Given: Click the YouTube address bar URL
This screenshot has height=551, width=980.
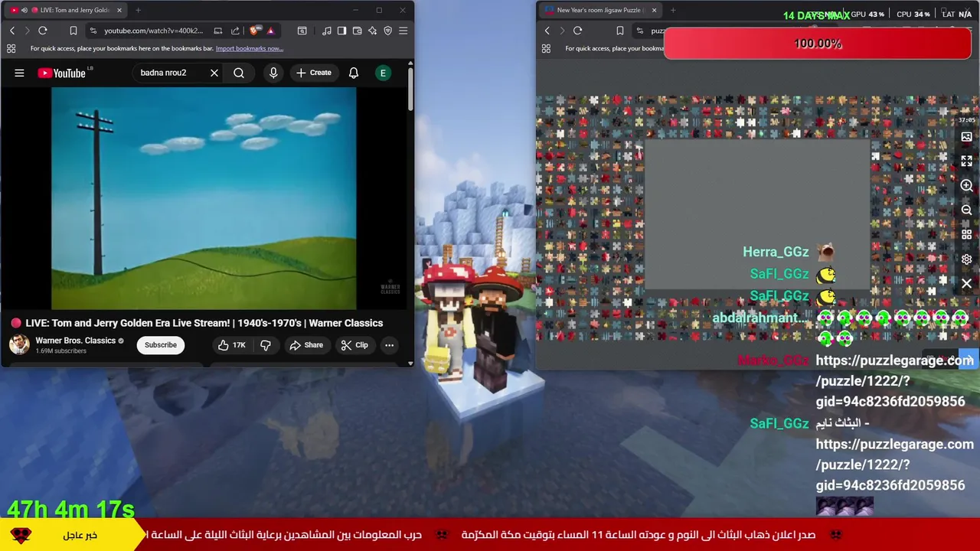Looking at the screenshot, I should [x=154, y=31].
